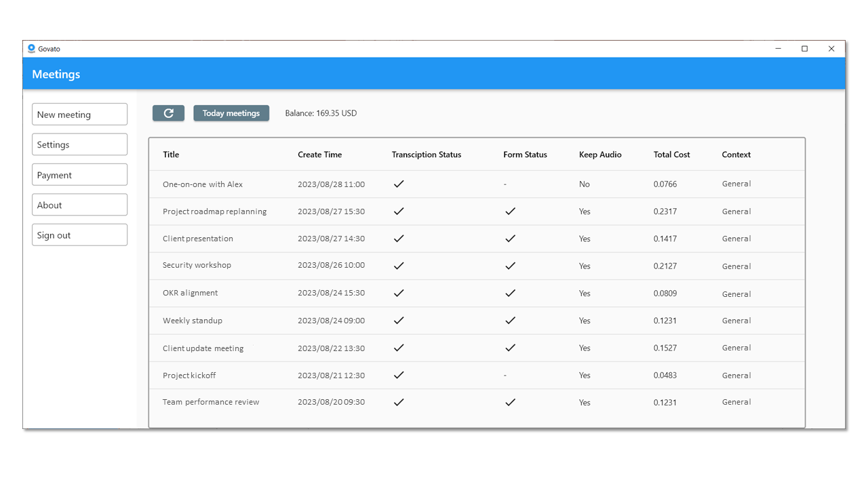The height and width of the screenshot is (488, 868).
Task: Click the Sign out button
Action: [79, 235]
